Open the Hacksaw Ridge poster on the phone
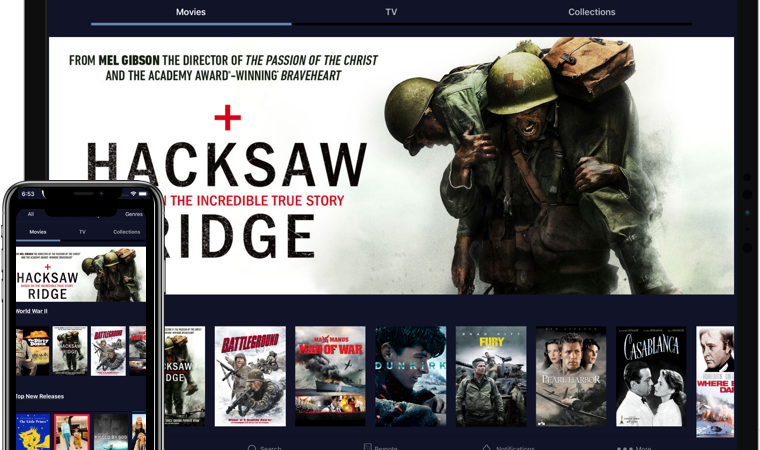The image size is (760, 450). pos(70,351)
